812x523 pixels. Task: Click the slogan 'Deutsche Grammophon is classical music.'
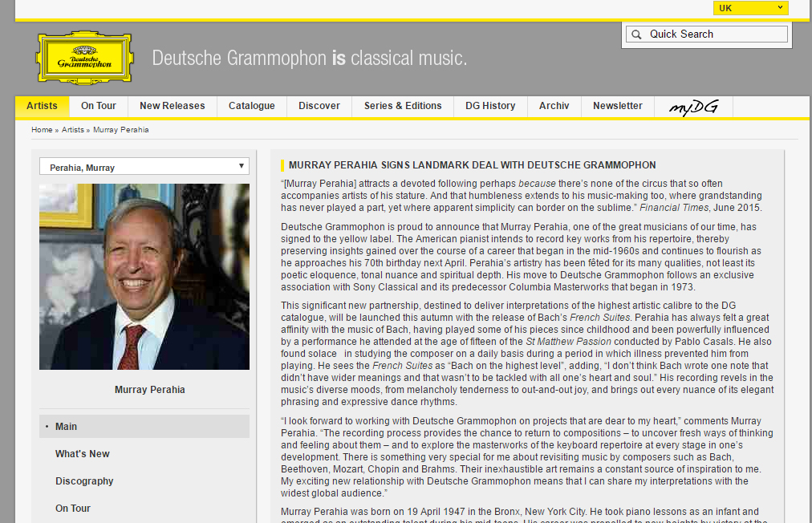point(309,58)
